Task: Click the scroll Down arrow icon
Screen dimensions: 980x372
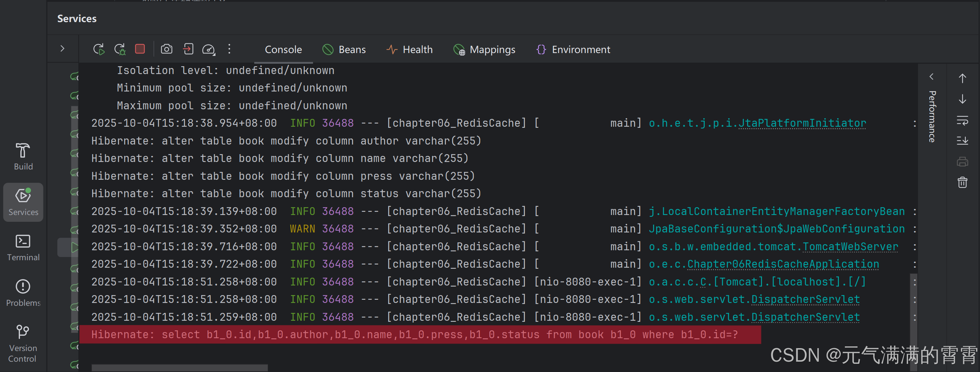Action: 962,99
